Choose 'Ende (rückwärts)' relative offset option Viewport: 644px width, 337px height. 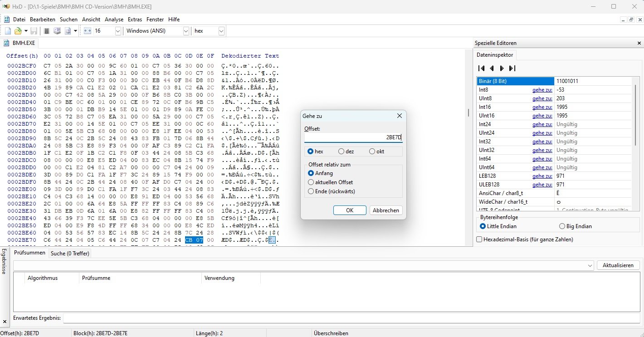click(311, 191)
